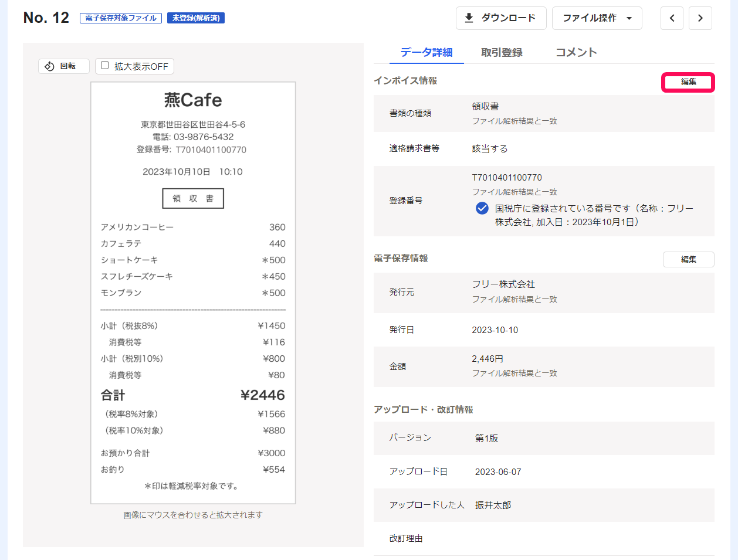Image resolution: width=738 pixels, height=560 pixels.
Task: Click the 改訂理由 row label
Action: (x=406, y=538)
